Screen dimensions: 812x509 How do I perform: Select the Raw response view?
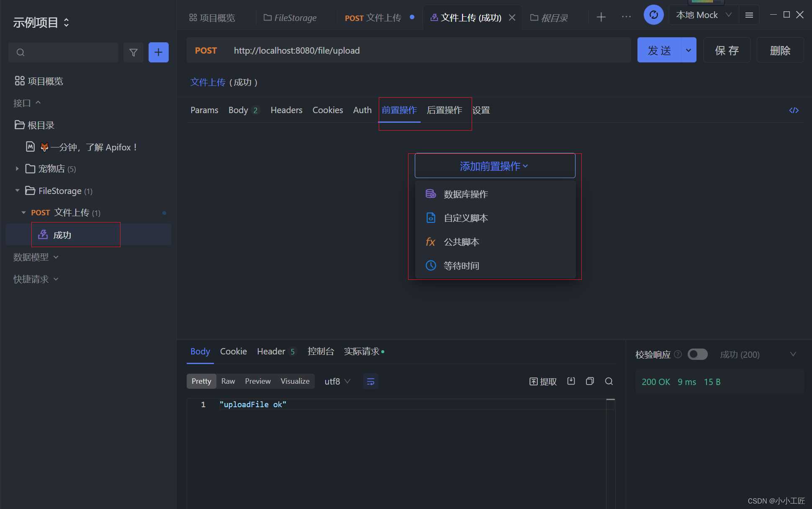[228, 381]
